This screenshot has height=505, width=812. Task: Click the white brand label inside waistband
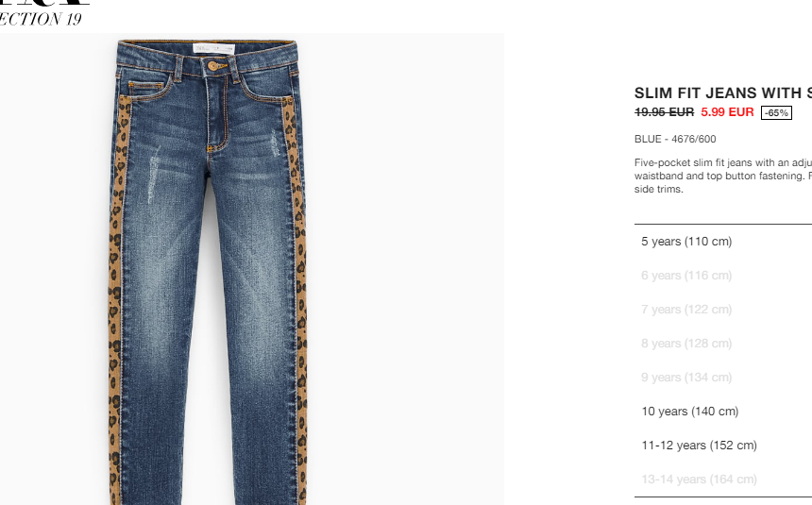tap(214, 49)
